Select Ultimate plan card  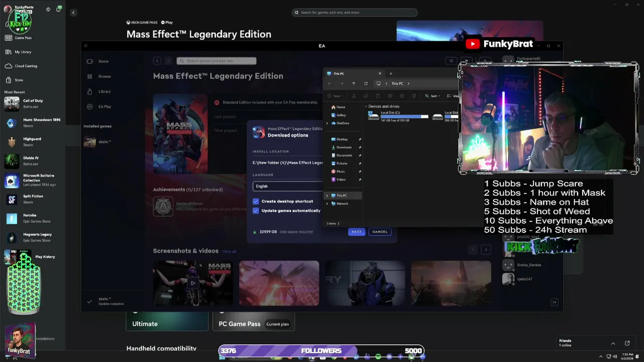click(x=167, y=321)
